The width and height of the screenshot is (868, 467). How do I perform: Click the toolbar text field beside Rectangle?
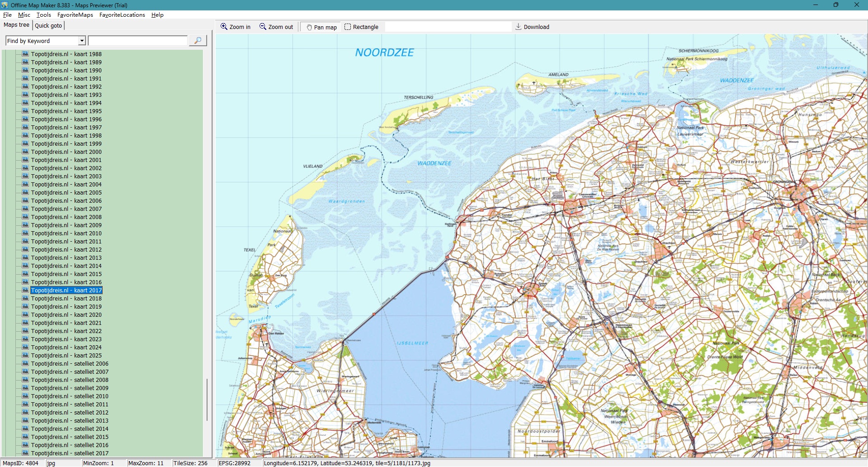pyautogui.click(x=448, y=27)
